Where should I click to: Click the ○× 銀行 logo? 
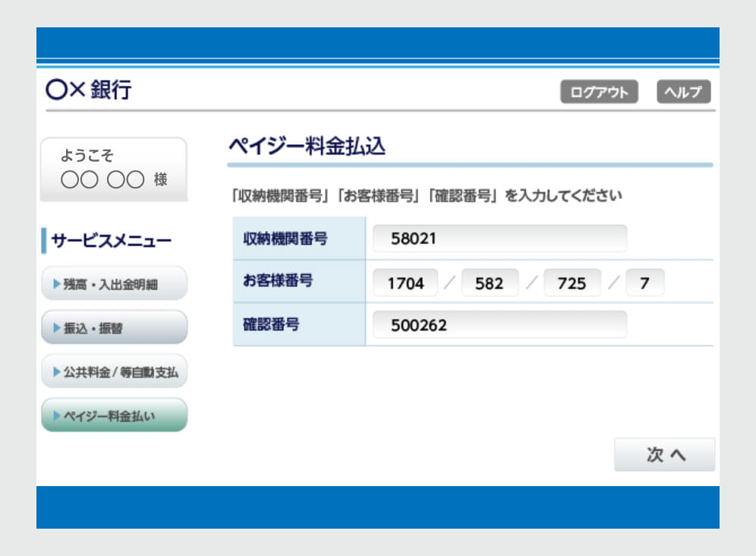[89, 90]
